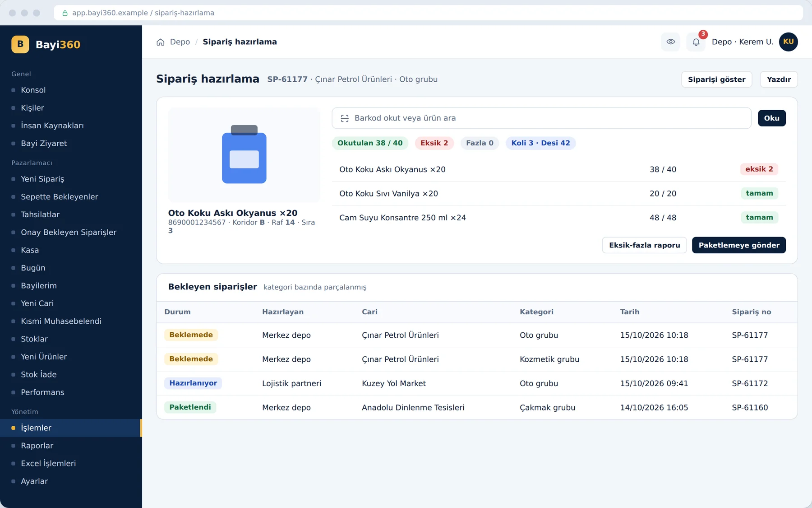Open İnsan Kaynakları menu item
Viewport: 812px width, 508px height.
(71, 126)
